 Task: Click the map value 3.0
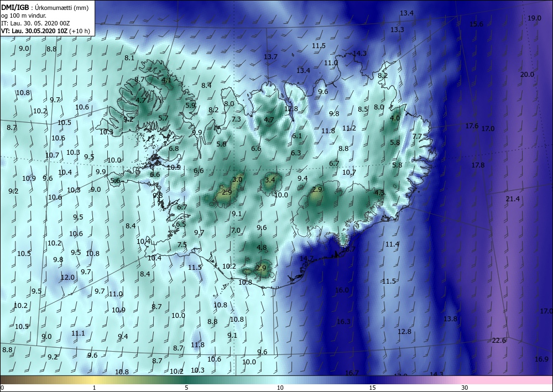click(237, 180)
